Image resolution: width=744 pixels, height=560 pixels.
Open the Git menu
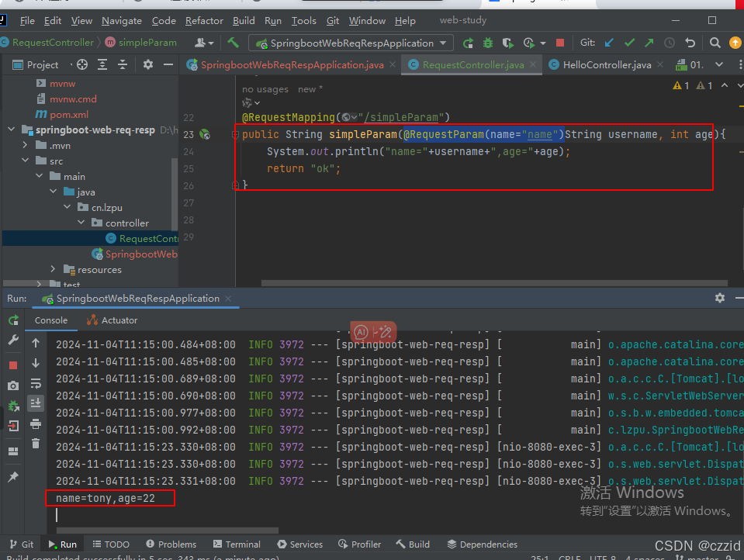click(x=333, y=21)
